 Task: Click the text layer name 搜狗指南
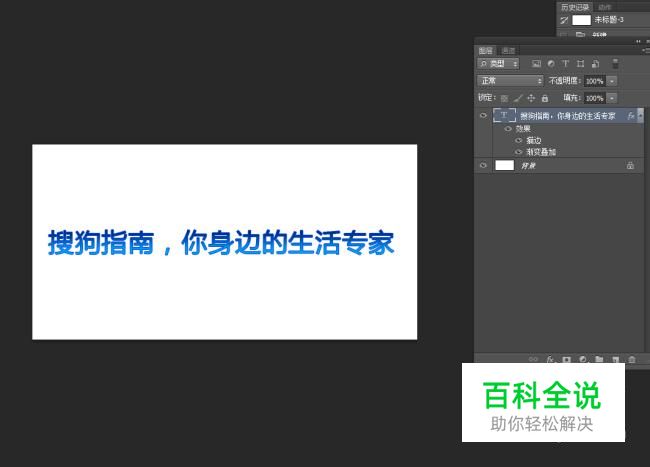coord(568,116)
